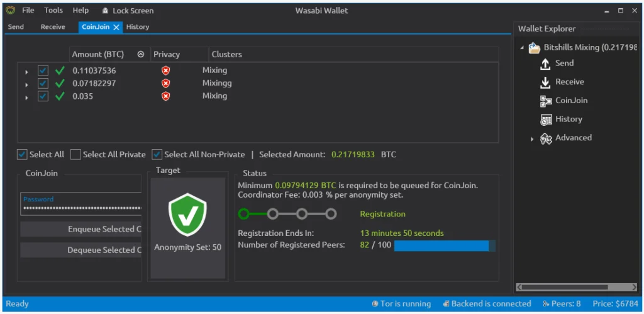Image resolution: width=644 pixels, height=314 pixels.
Task: Expand the Advanced tree node
Action: pos(532,139)
